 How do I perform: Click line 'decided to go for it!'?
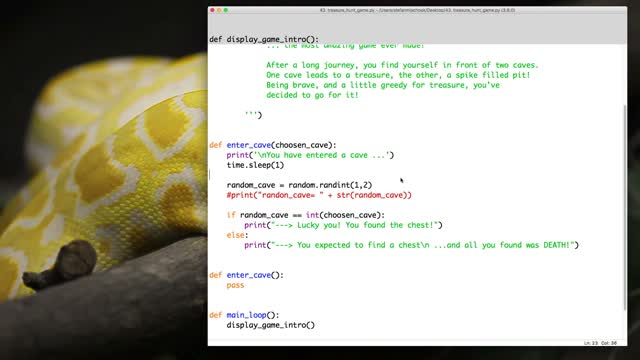312,95
